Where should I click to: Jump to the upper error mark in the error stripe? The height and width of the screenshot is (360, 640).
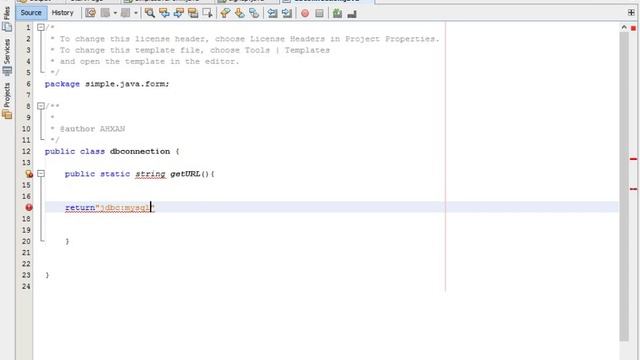(633, 159)
